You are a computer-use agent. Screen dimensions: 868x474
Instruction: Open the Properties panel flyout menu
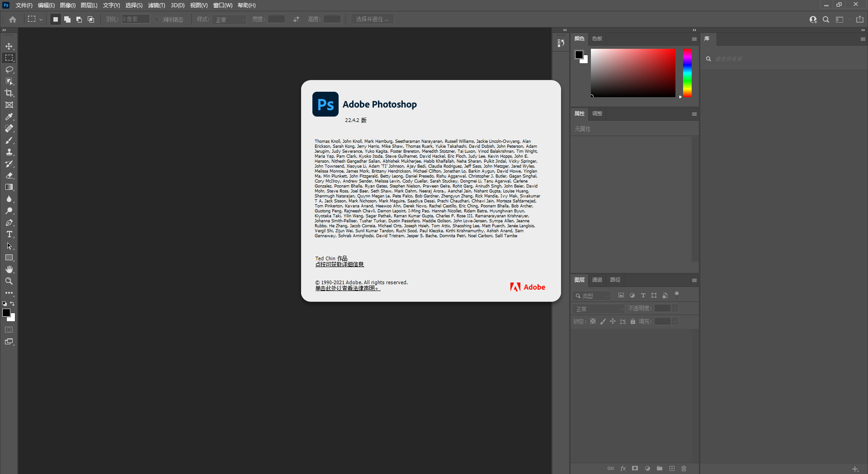tap(694, 114)
